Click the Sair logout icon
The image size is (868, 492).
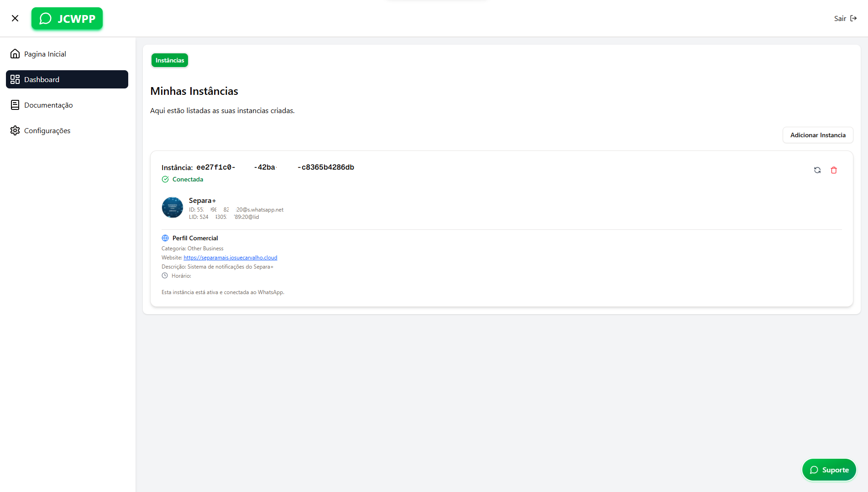(853, 19)
